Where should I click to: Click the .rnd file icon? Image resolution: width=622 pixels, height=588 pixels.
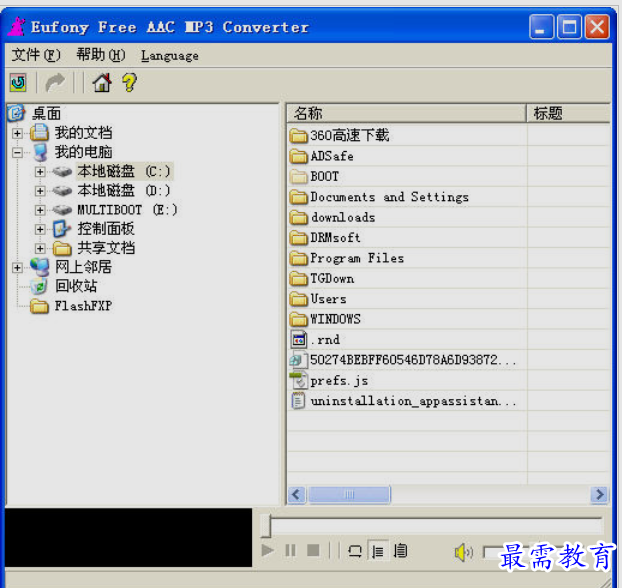point(299,340)
